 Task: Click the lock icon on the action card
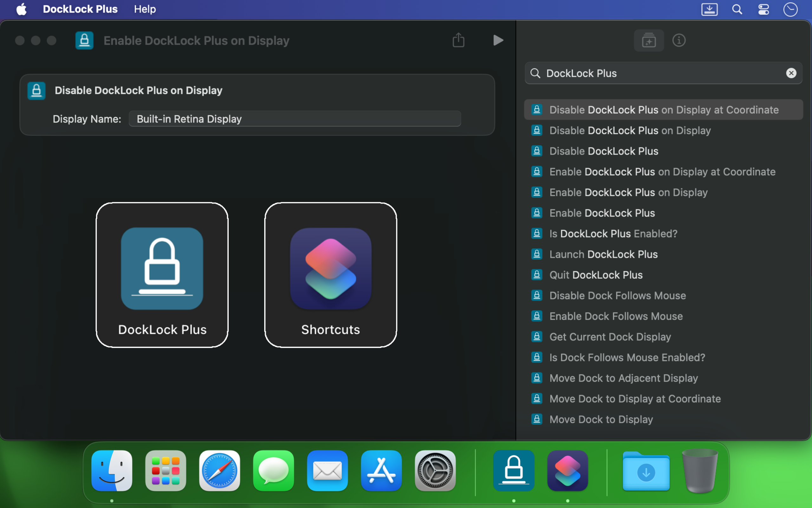(36, 91)
